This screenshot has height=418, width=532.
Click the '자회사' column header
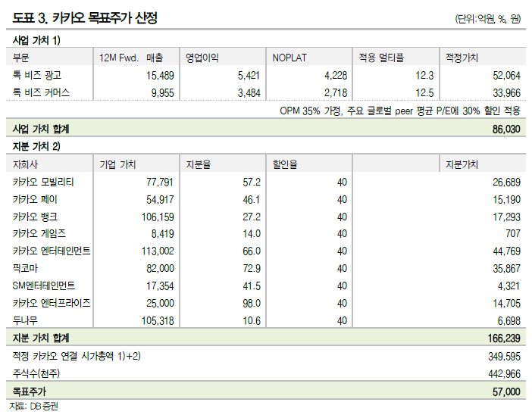point(25,164)
